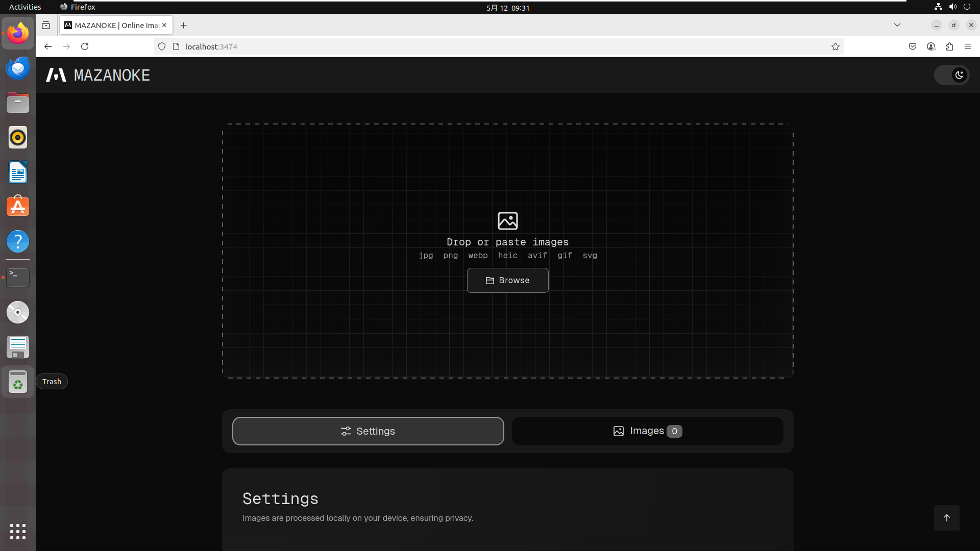Switch to the Images tab
980x551 pixels.
647,431
